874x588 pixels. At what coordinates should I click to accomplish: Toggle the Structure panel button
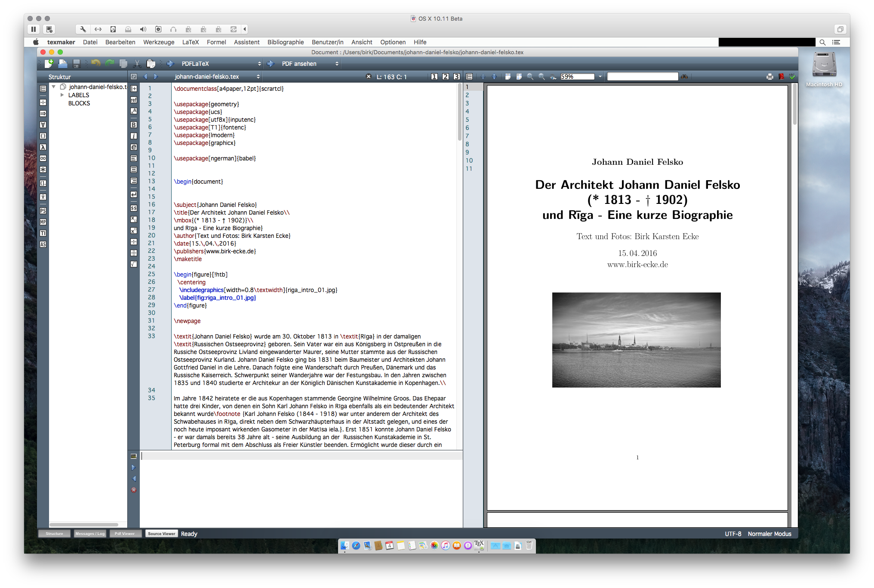(54, 534)
